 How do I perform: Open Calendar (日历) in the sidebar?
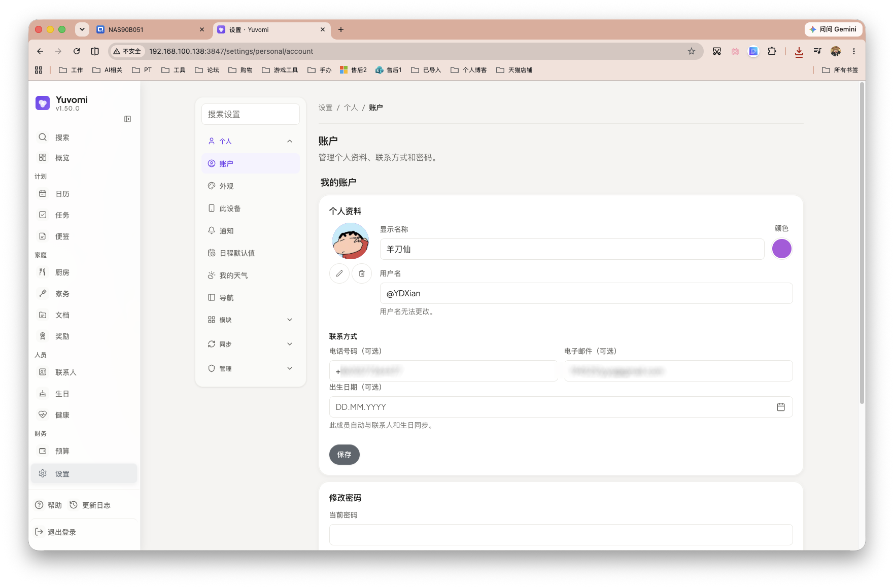(84, 194)
